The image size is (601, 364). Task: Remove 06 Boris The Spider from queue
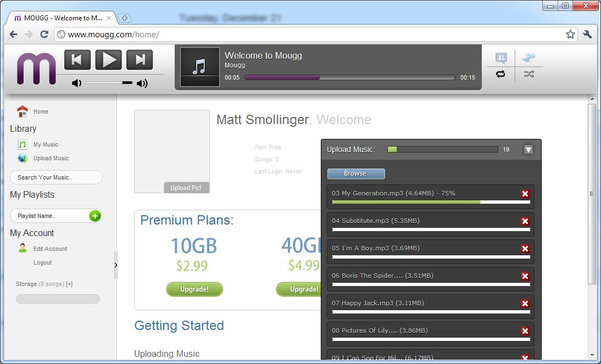(x=525, y=276)
